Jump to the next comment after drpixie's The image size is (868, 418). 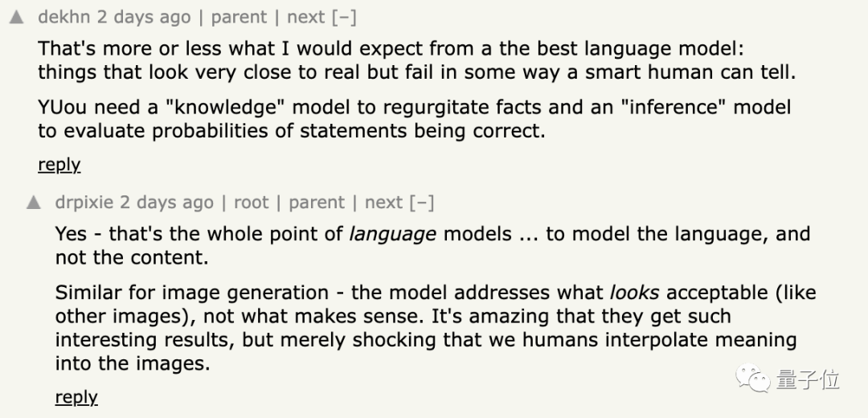(x=383, y=203)
